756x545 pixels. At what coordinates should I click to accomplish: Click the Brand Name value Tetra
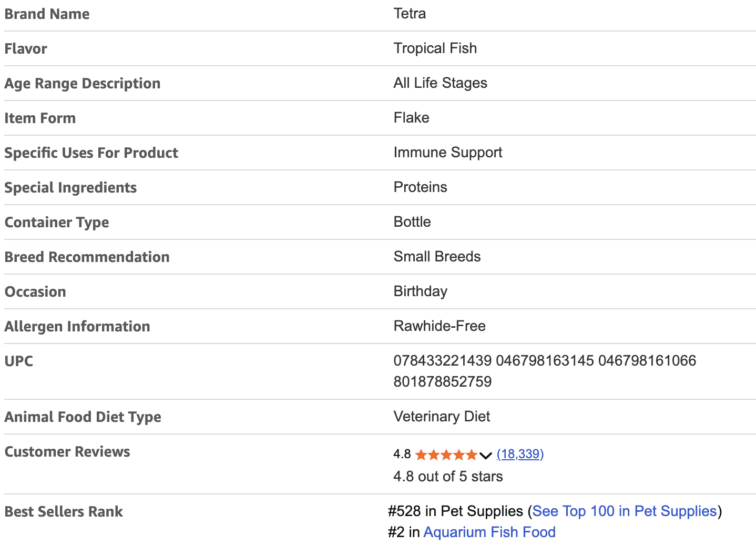(x=410, y=14)
